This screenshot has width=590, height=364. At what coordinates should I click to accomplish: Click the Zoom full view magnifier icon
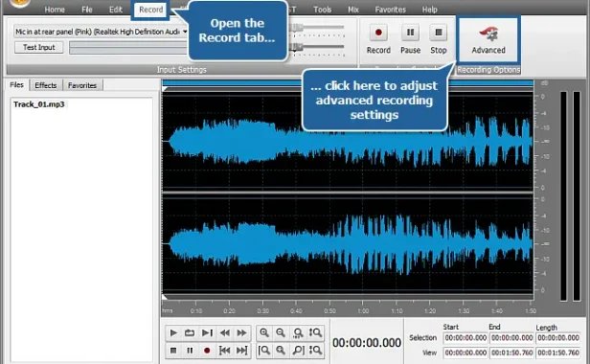point(281,351)
